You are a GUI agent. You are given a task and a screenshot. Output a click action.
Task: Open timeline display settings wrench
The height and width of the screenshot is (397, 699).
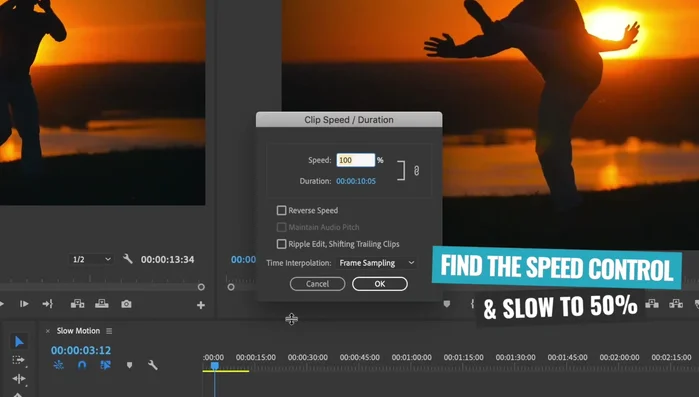coord(152,365)
